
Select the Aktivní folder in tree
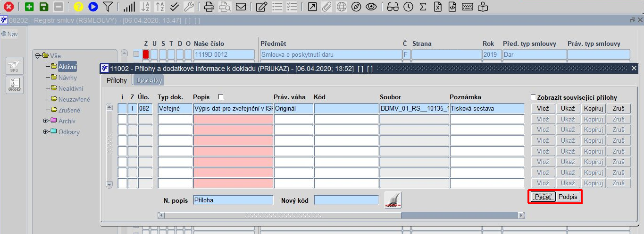tap(67, 67)
